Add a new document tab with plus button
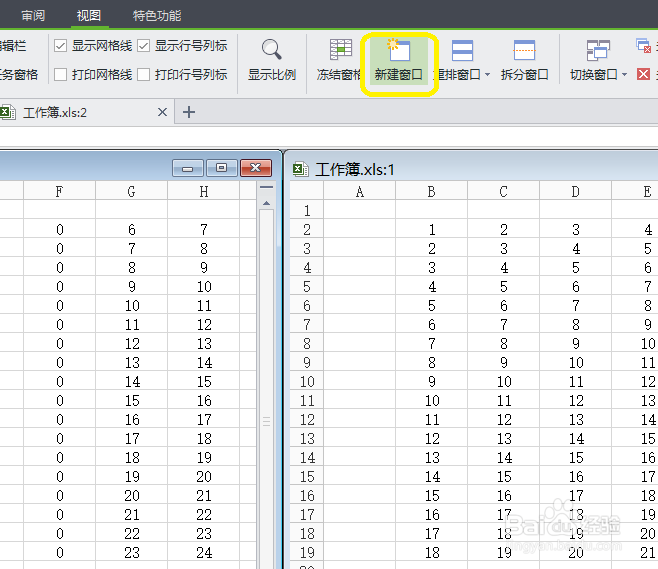 coord(189,112)
